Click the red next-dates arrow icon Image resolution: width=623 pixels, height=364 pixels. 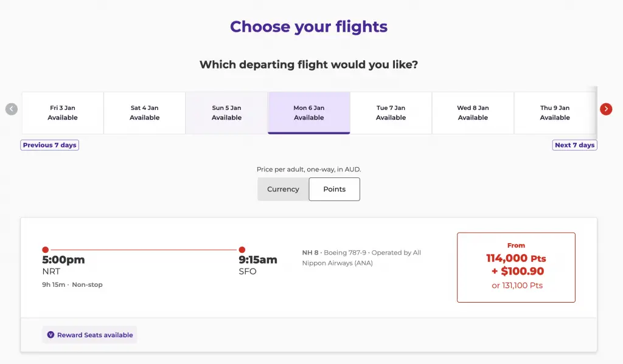tap(606, 109)
